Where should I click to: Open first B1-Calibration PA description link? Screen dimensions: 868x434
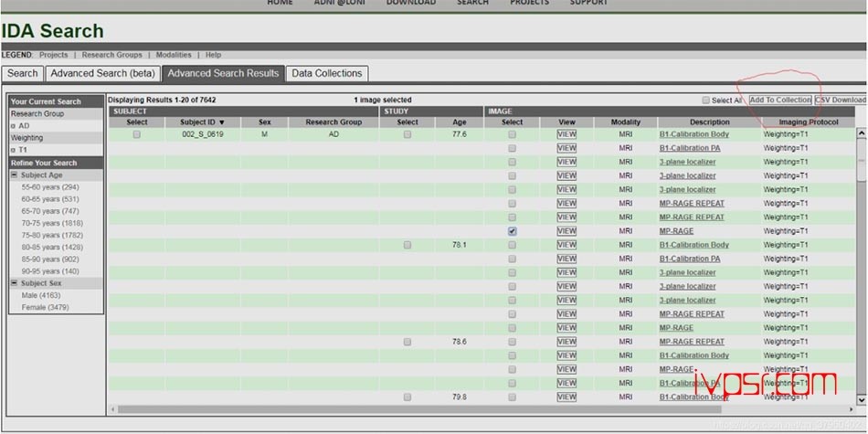point(690,148)
